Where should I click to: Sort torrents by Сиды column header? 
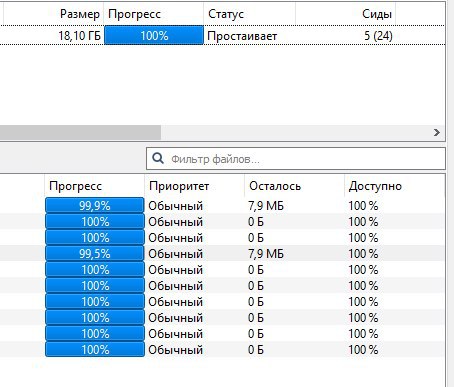coord(377,14)
